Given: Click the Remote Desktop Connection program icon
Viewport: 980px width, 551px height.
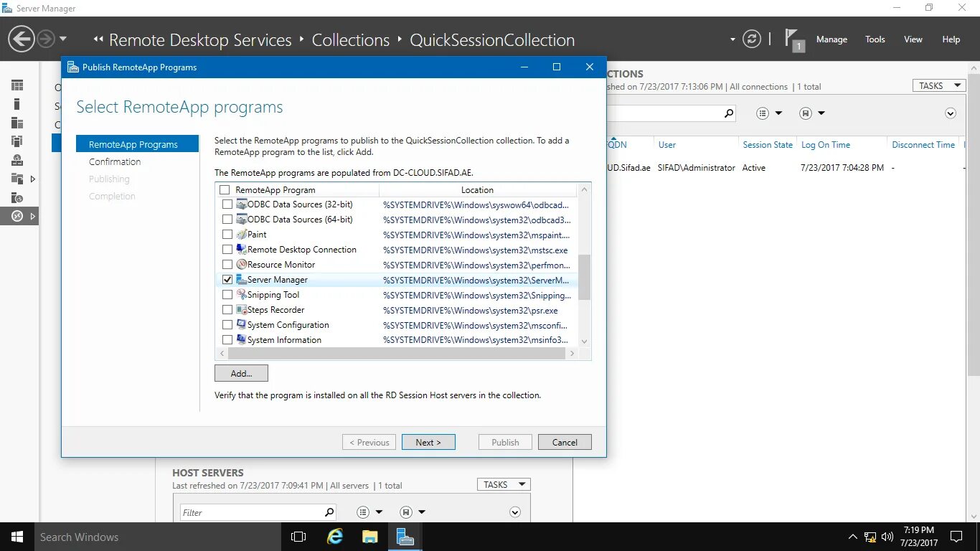Looking at the screenshot, I should tap(242, 250).
